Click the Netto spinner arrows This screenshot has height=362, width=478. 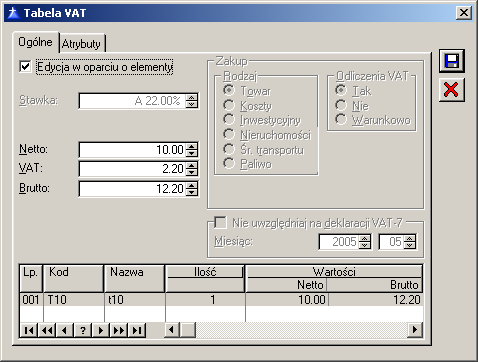coord(192,150)
